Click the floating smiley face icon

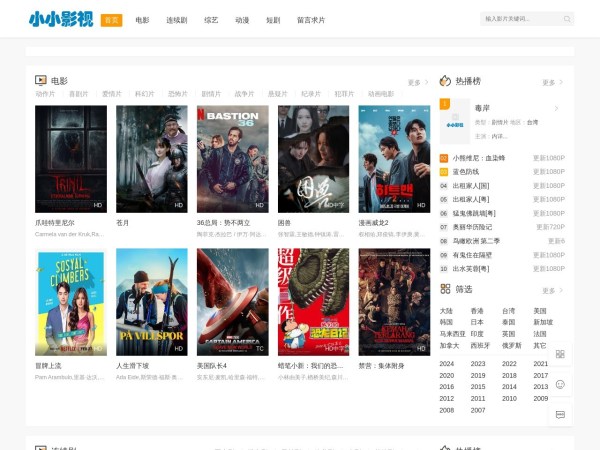tap(560, 384)
